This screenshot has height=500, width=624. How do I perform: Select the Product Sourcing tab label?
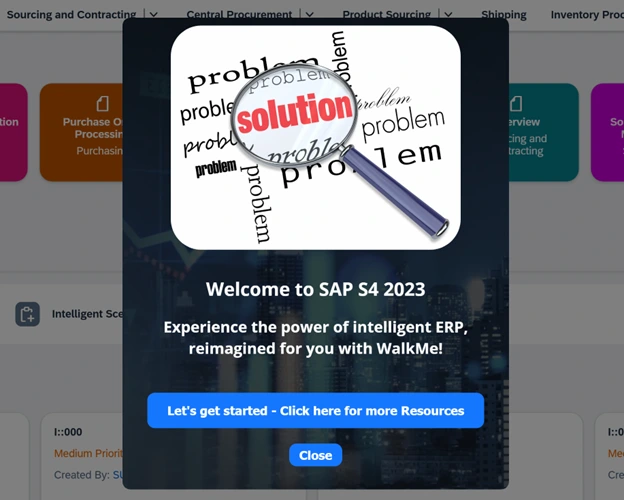[386, 15]
